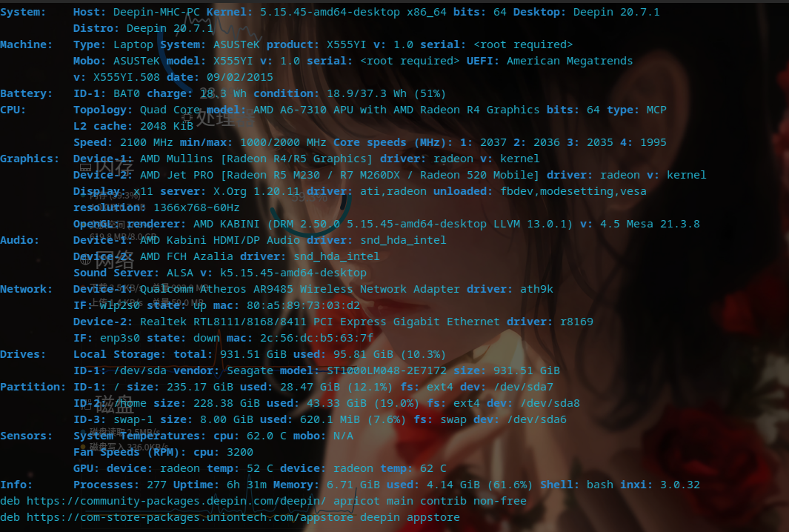This screenshot has height=532, width=789.
Task: Click the globe network icon beside 网络
Action: [85, 260]
